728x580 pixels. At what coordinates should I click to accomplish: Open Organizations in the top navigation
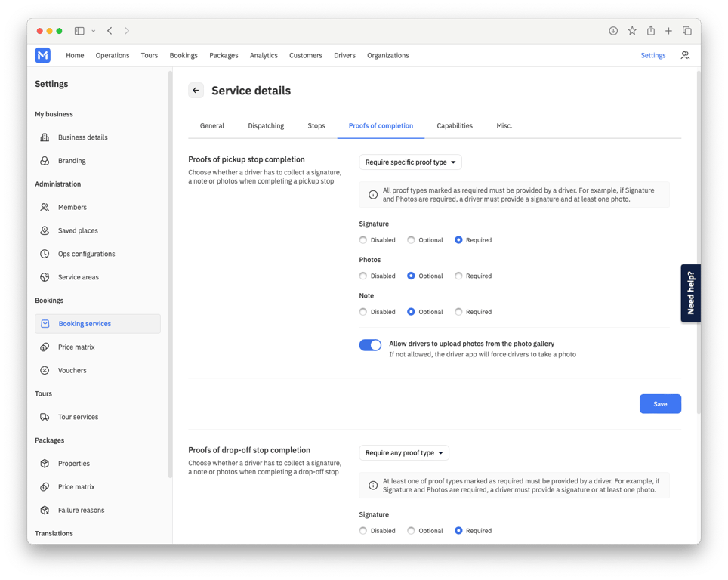(387, 55)
